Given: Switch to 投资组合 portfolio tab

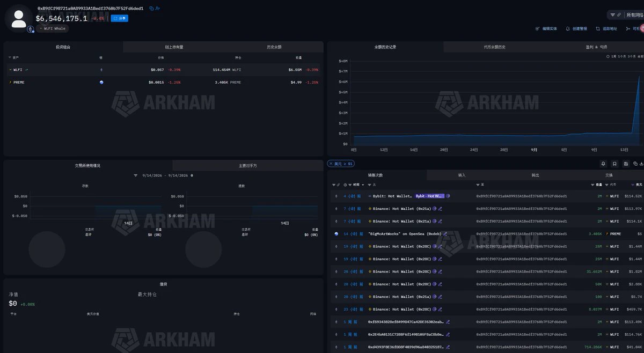Looking at the screenshot, I should pyautogui.click(x=63, y=47).
